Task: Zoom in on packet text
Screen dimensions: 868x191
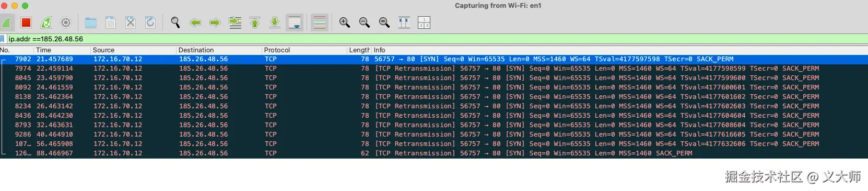Action: tap(345, 23)
